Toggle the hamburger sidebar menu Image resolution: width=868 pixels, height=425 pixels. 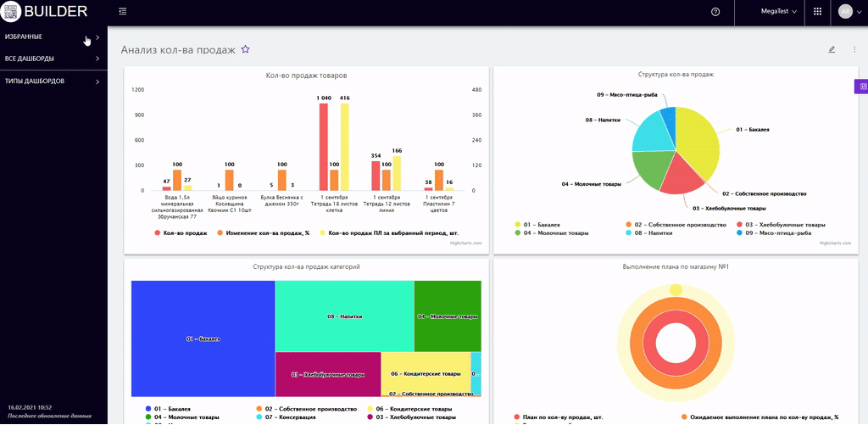[x=123, y=12]
